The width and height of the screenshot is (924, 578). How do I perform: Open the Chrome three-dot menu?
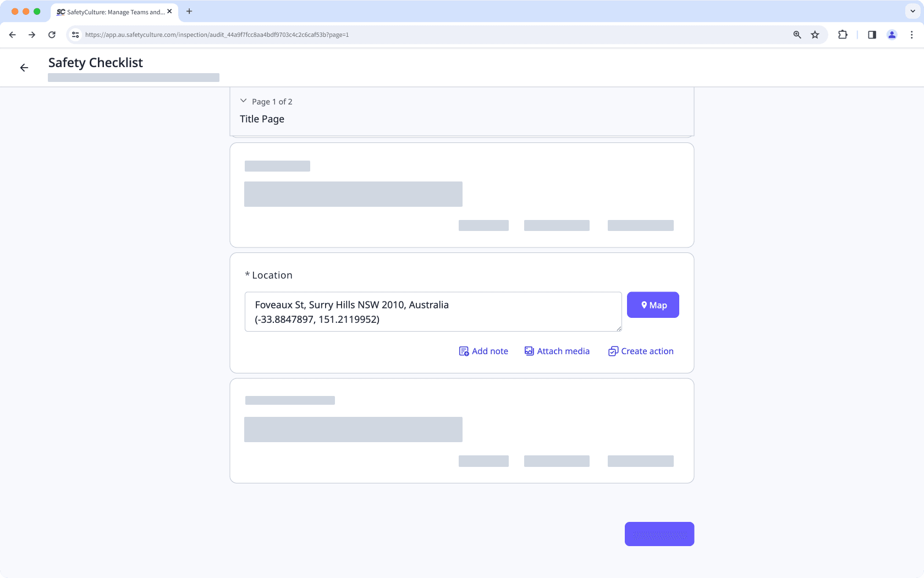911,35
